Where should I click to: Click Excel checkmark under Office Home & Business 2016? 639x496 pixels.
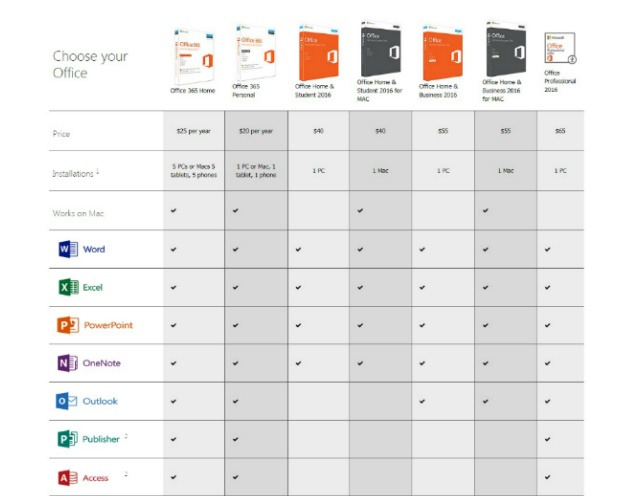pyautogui.click(x=422, y=287)
